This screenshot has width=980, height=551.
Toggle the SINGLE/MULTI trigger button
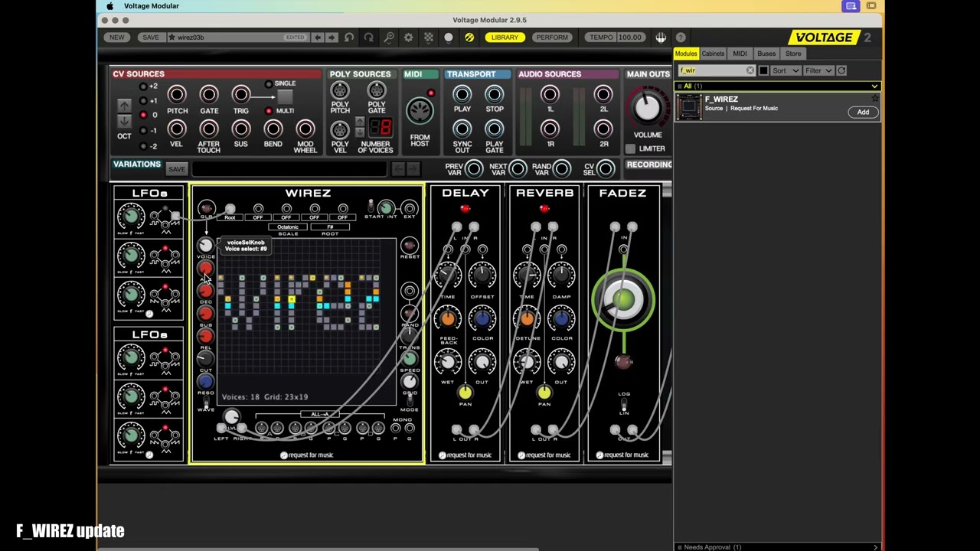click(285, 97)
